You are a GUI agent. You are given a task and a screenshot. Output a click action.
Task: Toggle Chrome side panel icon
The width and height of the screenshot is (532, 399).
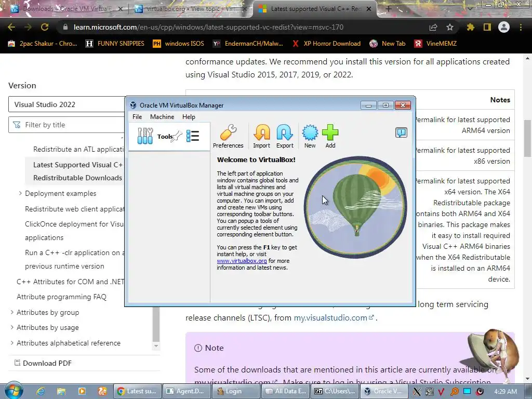coord(487,27)
